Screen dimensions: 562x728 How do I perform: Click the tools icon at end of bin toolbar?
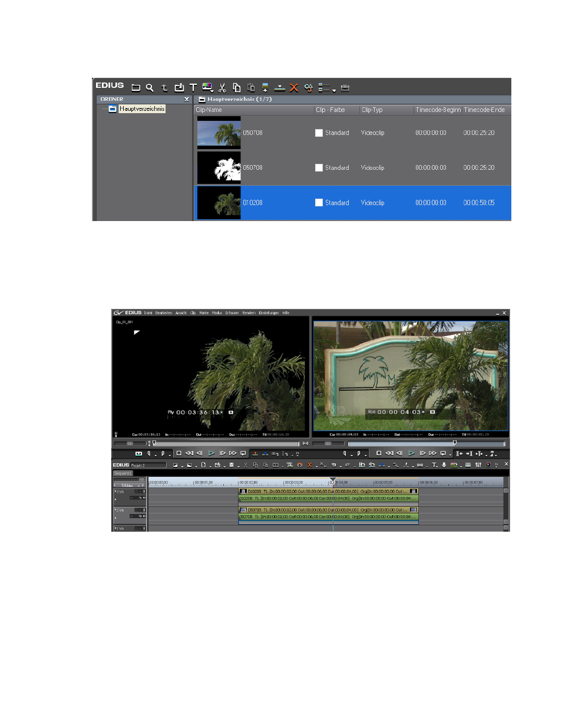345,88
